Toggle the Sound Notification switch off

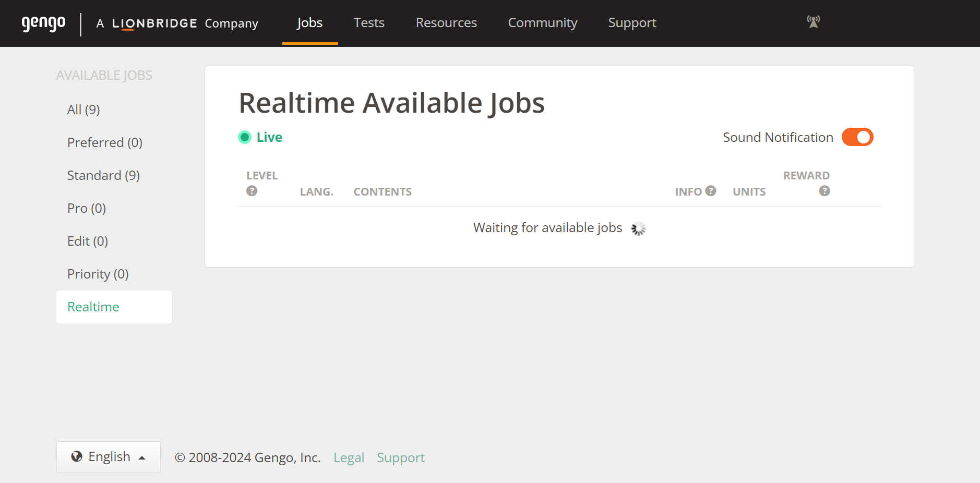(857, 137)
